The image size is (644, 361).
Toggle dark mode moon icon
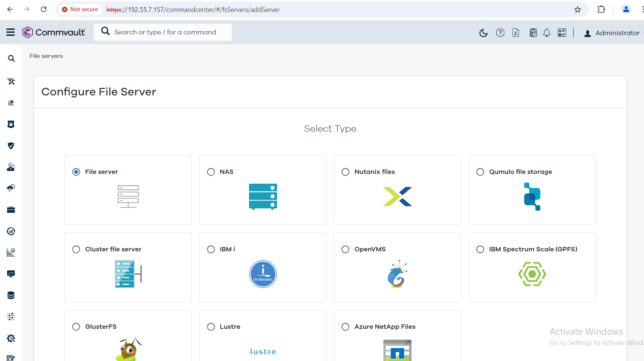pyautogui.click(x=483, y=33)
